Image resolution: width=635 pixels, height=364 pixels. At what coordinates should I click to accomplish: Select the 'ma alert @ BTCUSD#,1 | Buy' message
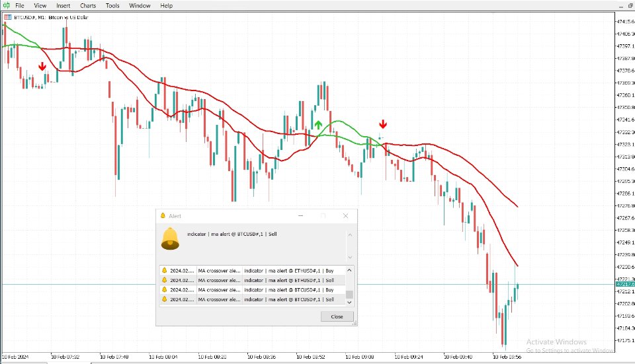(x=289, y=290)
